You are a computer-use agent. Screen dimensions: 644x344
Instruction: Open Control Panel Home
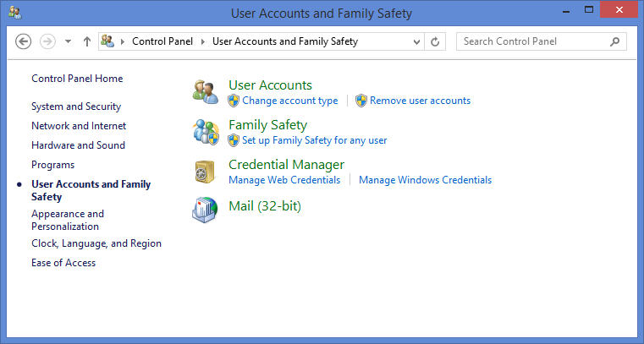click(x=77, y=79)
